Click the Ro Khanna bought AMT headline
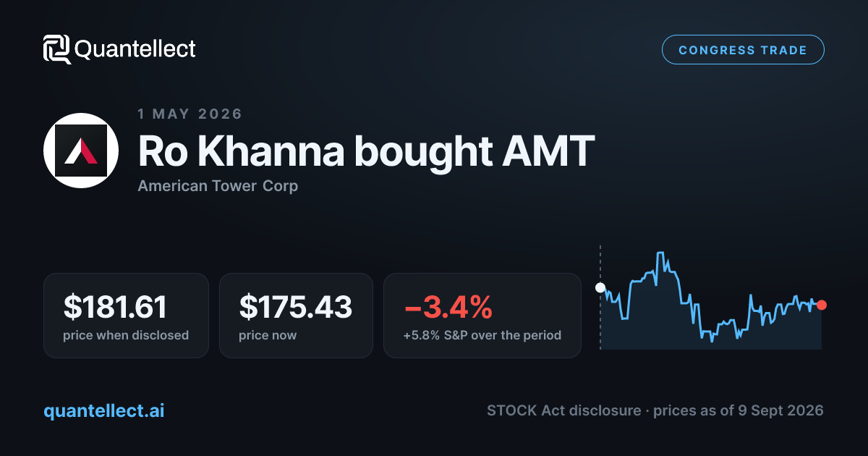Viewport: 868px width, 456px height. click(x=366, y=151)
